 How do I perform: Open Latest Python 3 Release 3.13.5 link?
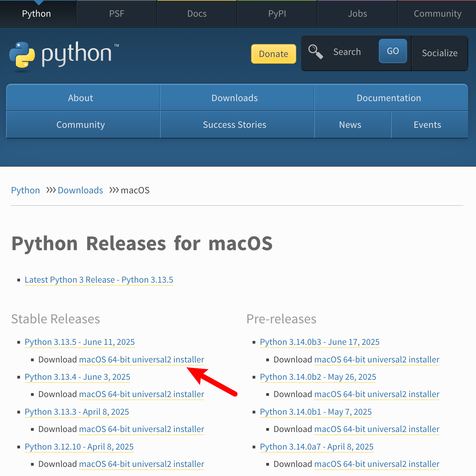click(x=99, y=280)
